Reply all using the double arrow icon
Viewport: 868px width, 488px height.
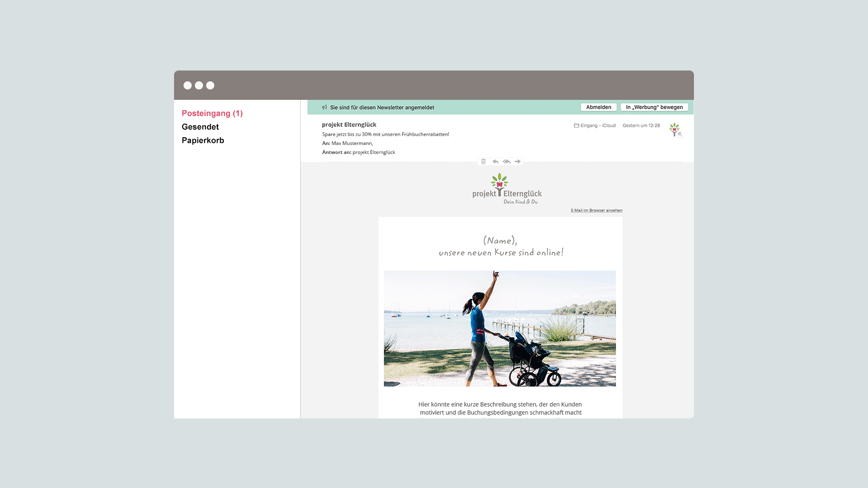point(506,161)
